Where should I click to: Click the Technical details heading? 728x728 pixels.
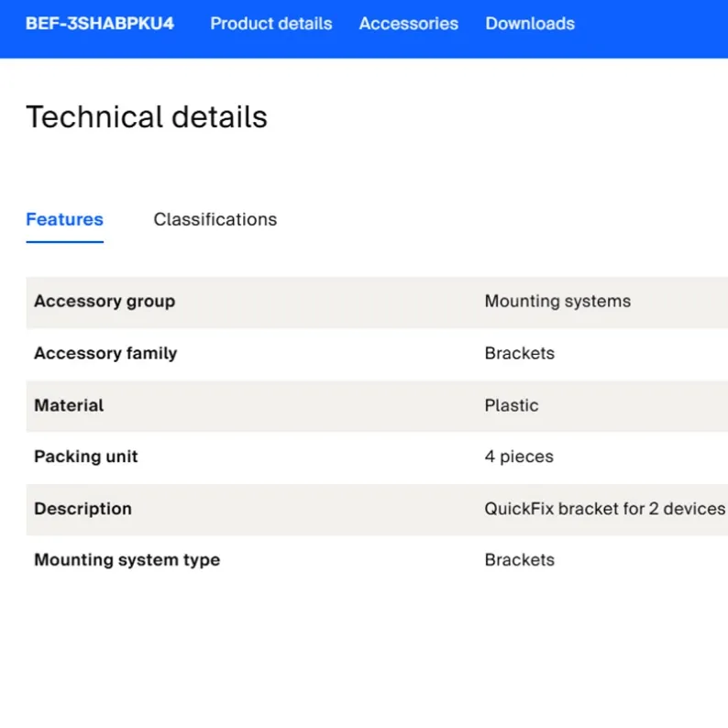coord(147,116)
